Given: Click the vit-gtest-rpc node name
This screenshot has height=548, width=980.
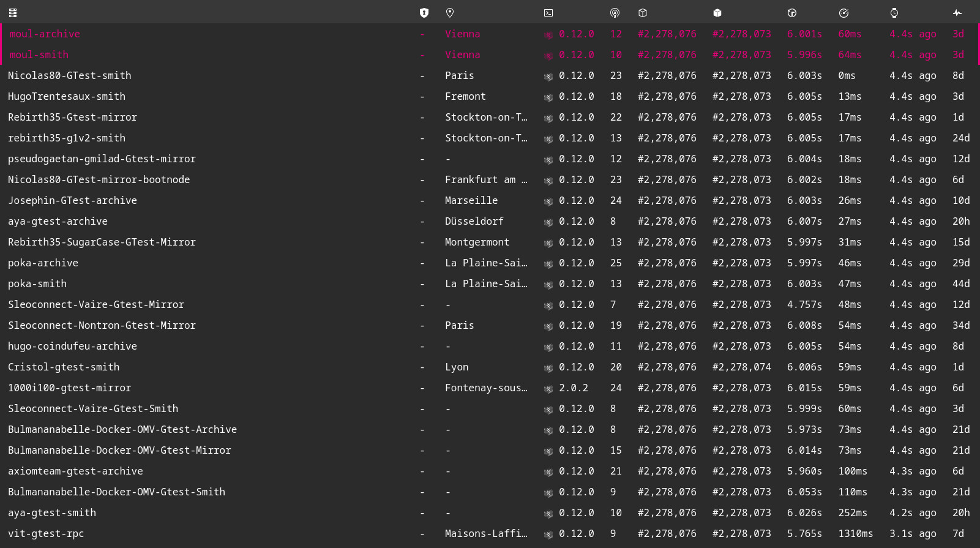Looking at the screenshot, I should tap(46, 534).
